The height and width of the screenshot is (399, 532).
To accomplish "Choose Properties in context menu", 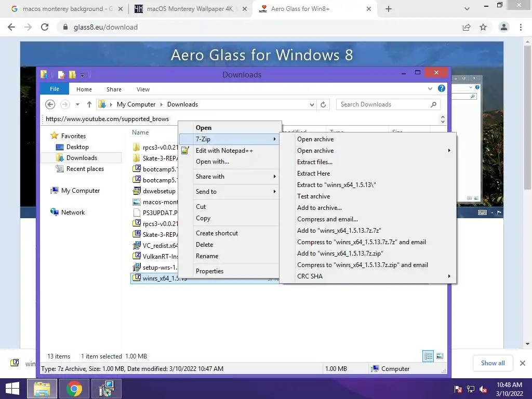I will coord(209,271).
